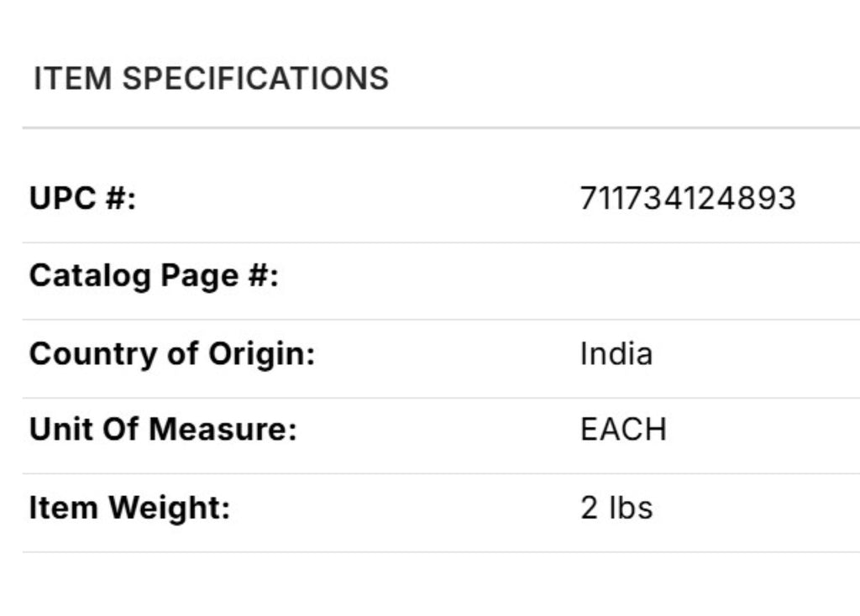The image size is (860, 616).
Task: Click the word ITEM in the heading
Action: click(x=72, y=79)
